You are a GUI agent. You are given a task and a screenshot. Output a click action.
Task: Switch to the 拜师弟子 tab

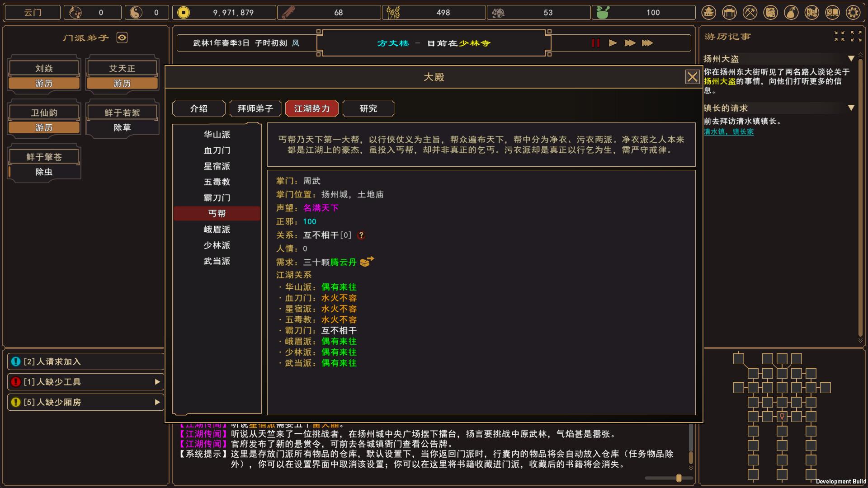click(x=255, y=108)
